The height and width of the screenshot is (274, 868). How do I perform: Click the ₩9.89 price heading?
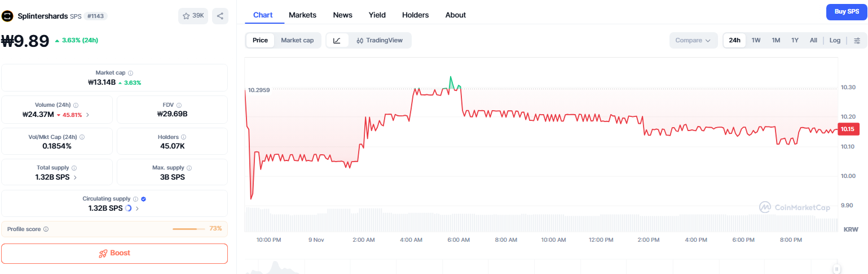tap(25, 41)
